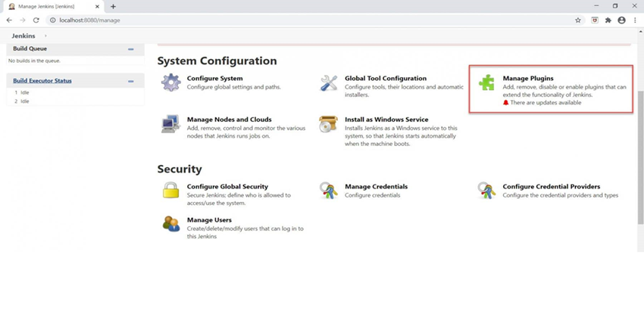Collapse the Build Queue panel

[130, 48]
